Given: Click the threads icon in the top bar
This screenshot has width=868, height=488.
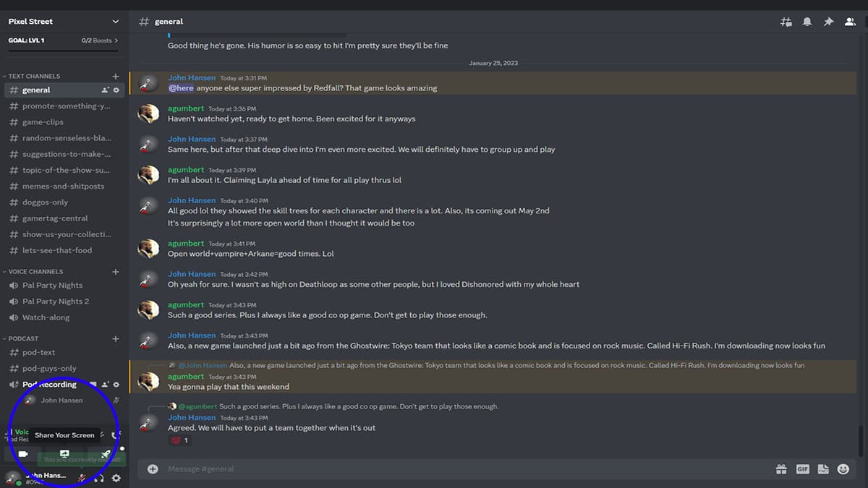Looking at the screenshot, I should point(786,22).
